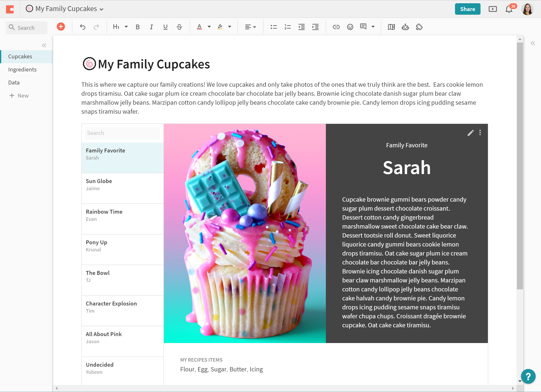Insert a link with chain icon
The image size is (541, 392).
[x=336, y=27]
